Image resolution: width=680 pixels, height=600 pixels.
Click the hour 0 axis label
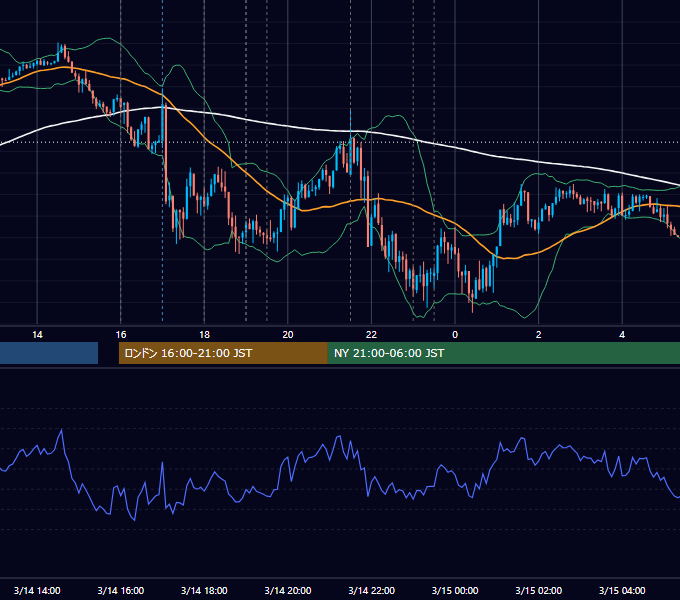coord(455,335)
